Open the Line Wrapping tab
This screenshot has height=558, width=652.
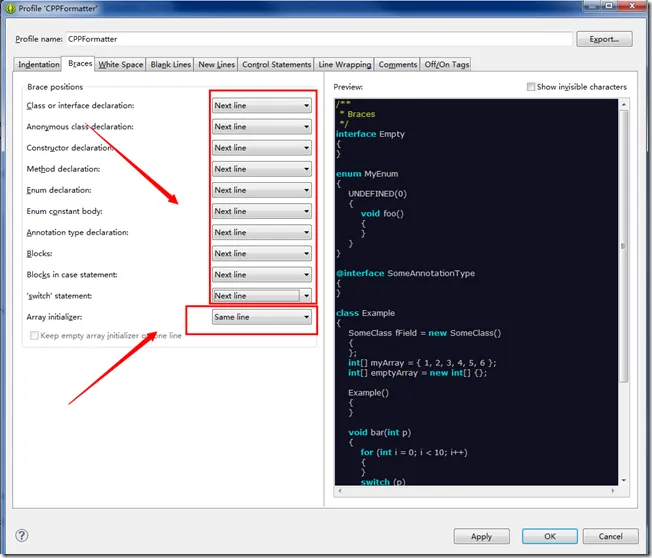[x=344, y=64]
